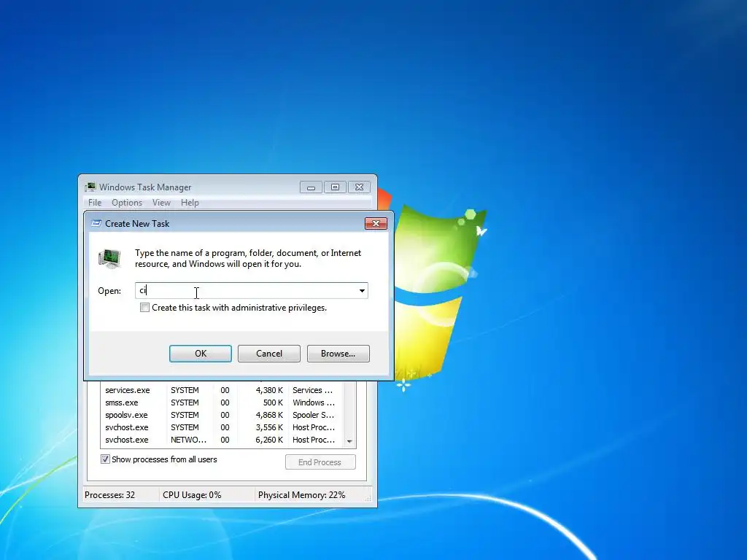Screen dimensions: 747x560
Task: Click the OK button
Action: click(x=201, y=354)
